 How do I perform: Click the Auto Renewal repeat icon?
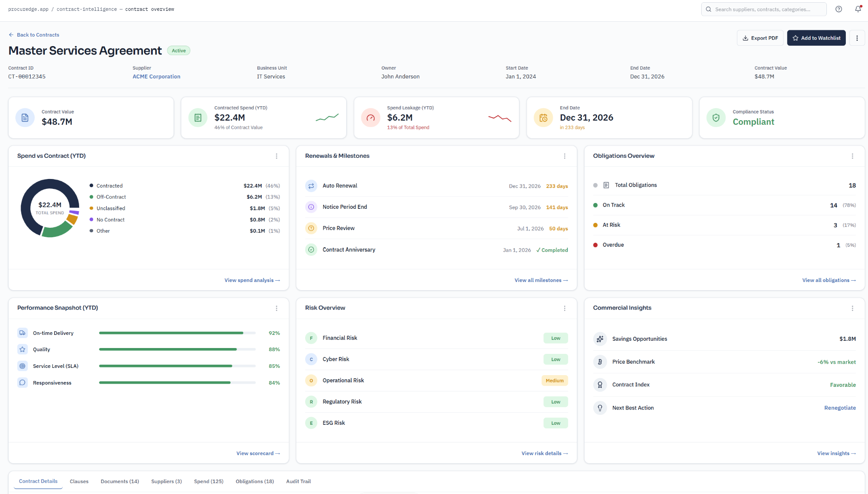311,186
